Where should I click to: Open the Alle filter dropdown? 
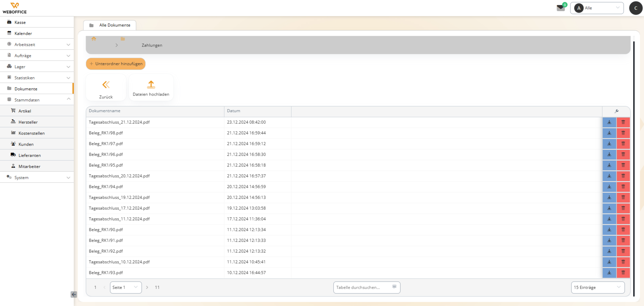pyautogui.click(x=597, y=8)
